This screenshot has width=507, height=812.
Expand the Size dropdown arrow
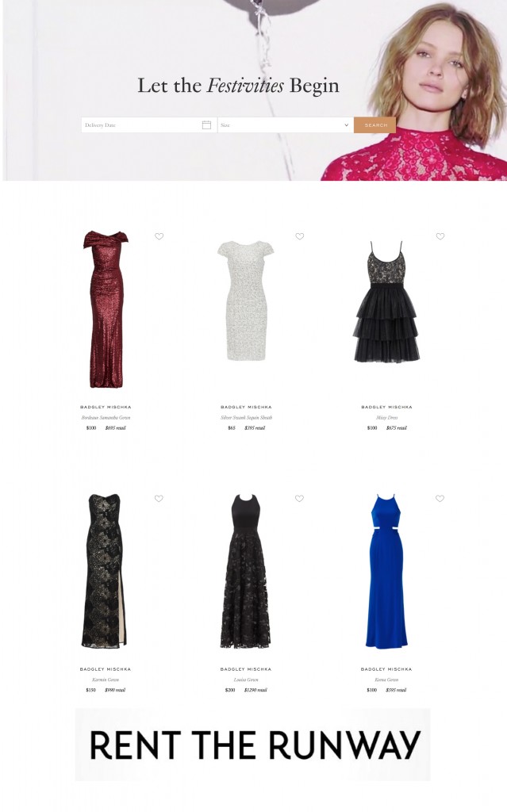tap(346, 124)
